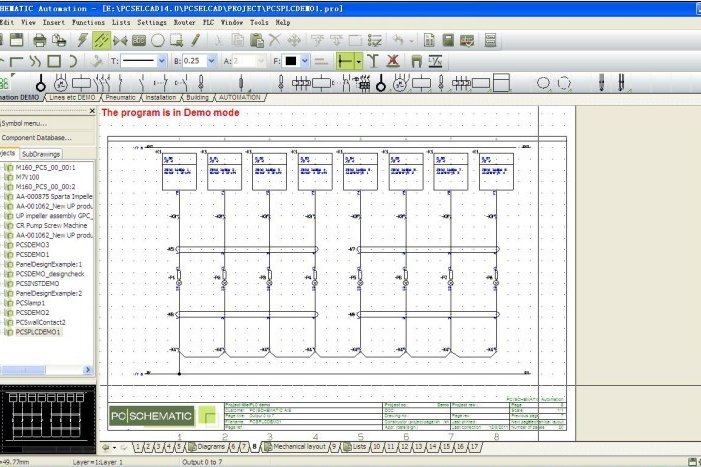
Task: Click the rightmost list icon in top toolbar
Action: (490, 40)
